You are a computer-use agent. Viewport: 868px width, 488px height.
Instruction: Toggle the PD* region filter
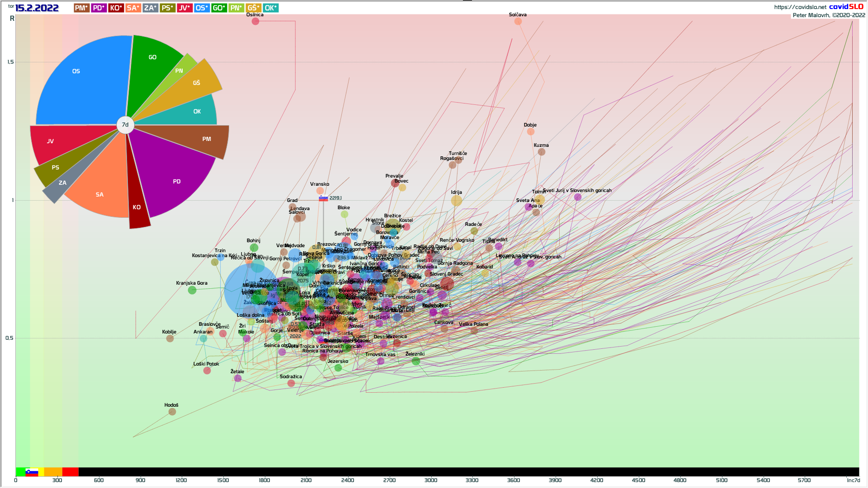[99, 8]
